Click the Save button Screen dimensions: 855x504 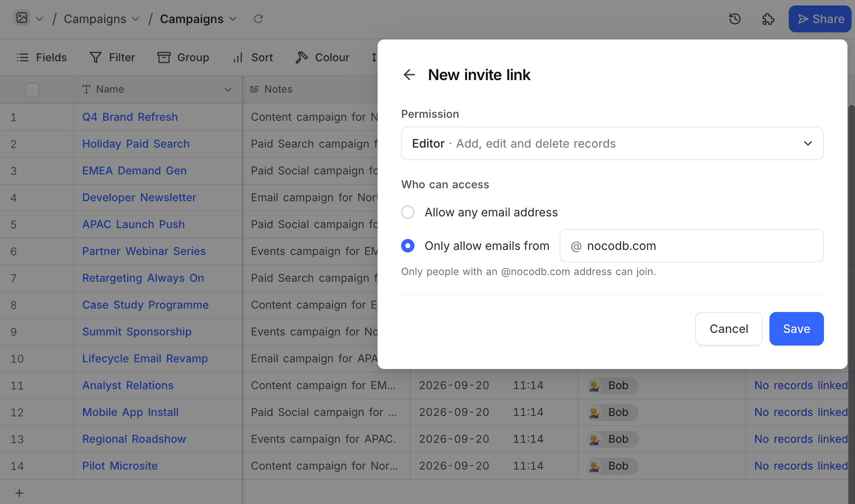tap(796, 329)
